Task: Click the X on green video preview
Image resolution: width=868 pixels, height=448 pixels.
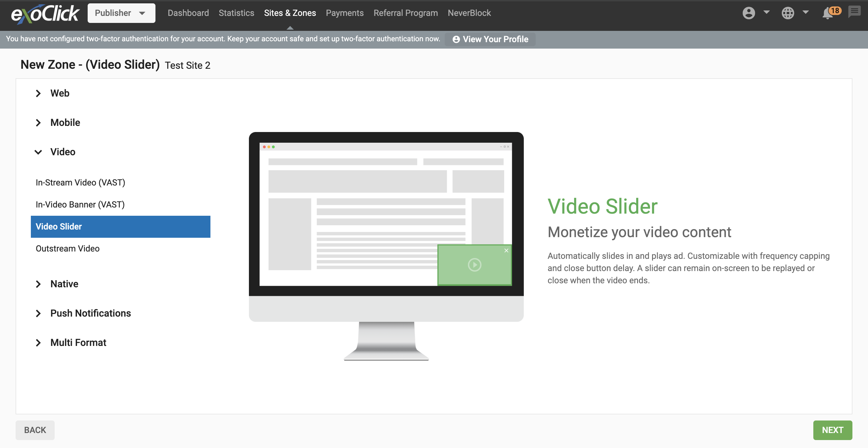Action: coord(506,251)
